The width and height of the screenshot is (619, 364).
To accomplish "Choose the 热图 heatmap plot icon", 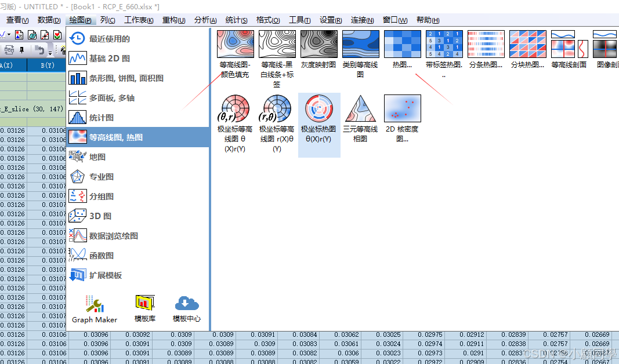I will [x=402, y=45].
